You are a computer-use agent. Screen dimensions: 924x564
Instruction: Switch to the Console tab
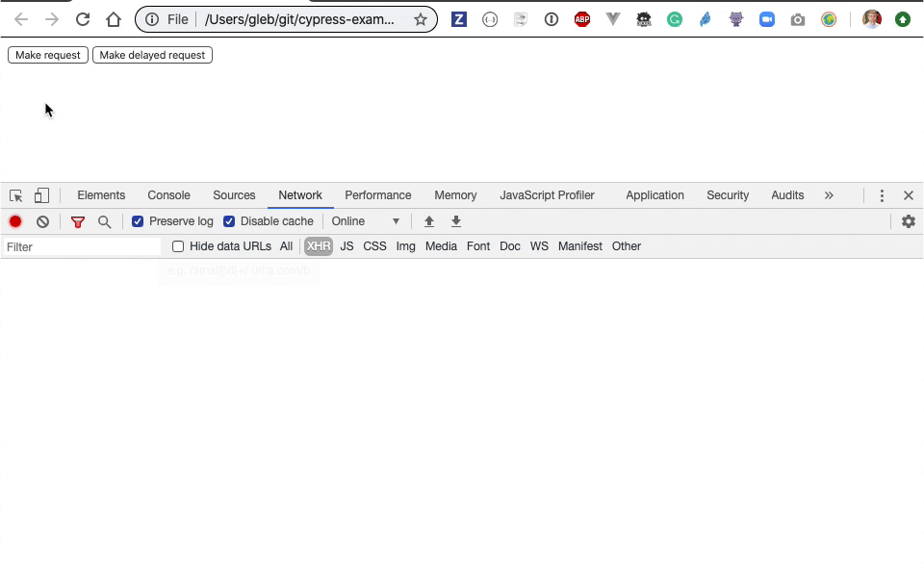168,195
